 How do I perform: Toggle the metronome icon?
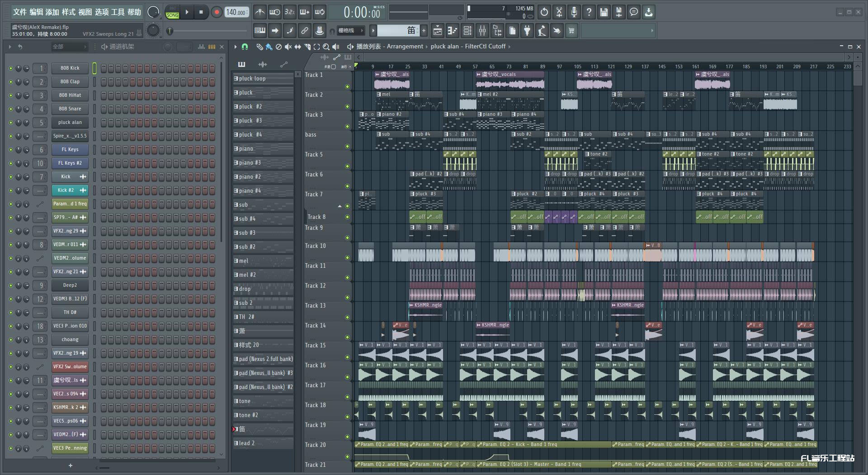(259, 12)
